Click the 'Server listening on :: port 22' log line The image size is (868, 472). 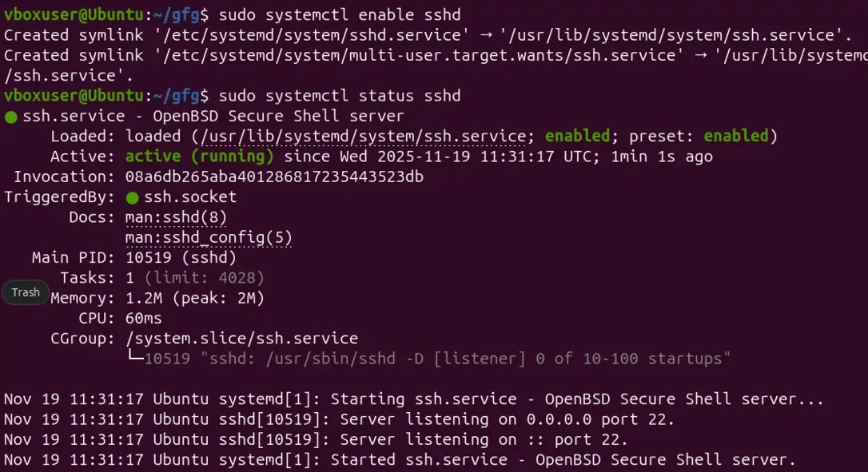[316, 439]
